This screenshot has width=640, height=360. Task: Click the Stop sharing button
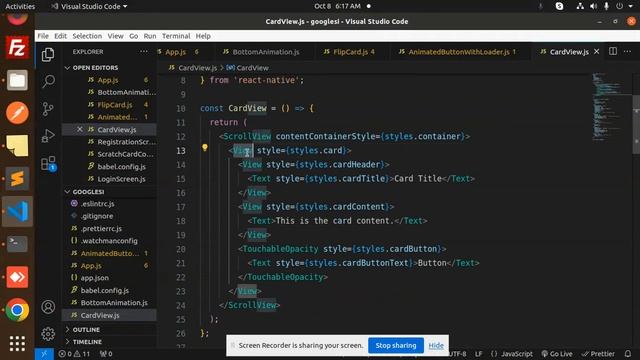(396, 345)
